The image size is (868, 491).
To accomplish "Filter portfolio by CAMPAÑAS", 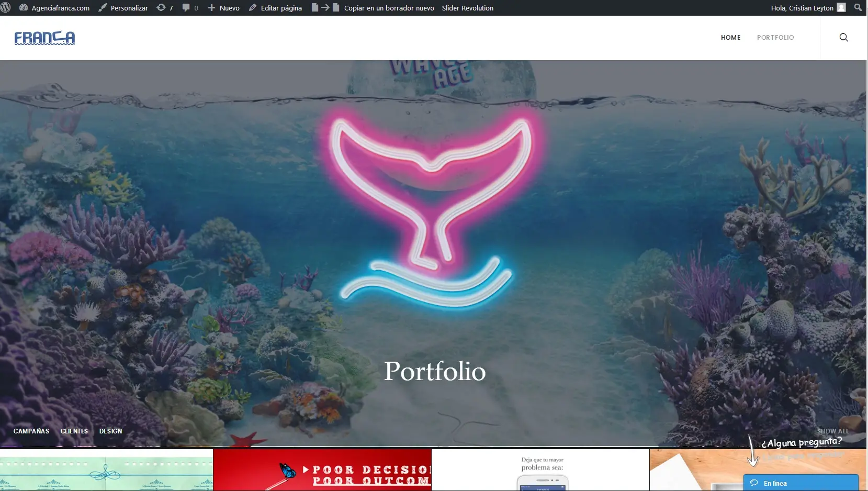I will [x=31, y=431].
